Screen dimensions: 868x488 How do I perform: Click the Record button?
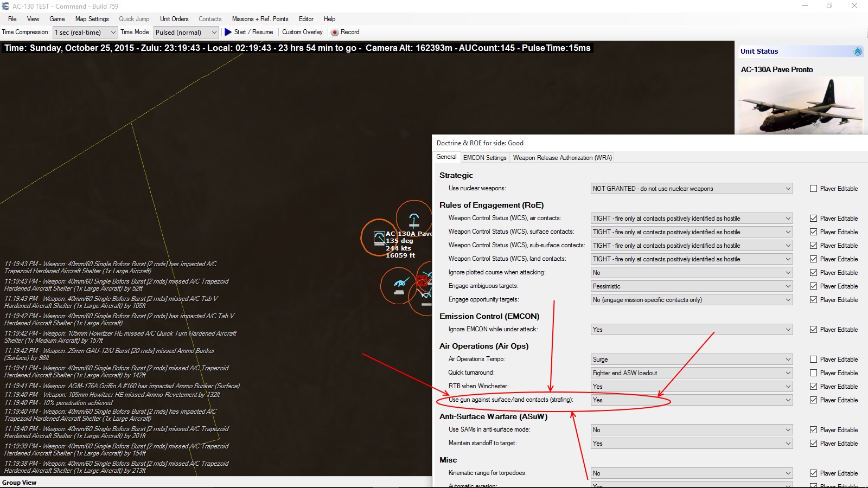point(346,32)
